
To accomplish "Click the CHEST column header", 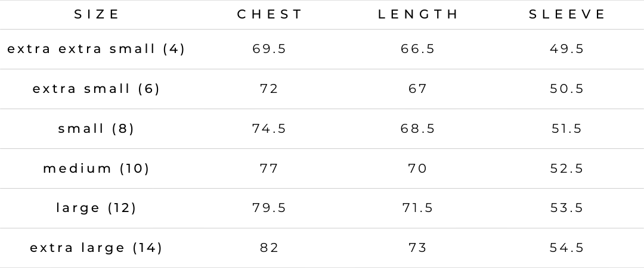I will 270,14.
